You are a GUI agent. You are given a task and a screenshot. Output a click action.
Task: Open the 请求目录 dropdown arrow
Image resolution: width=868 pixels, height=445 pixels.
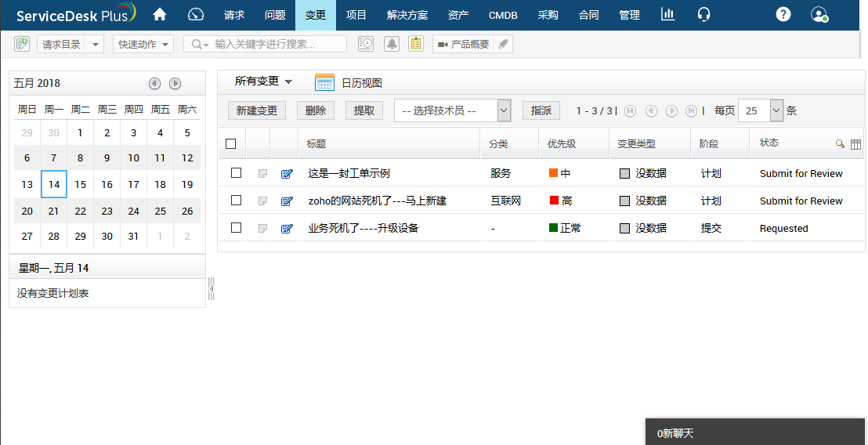tap(95, 45)
